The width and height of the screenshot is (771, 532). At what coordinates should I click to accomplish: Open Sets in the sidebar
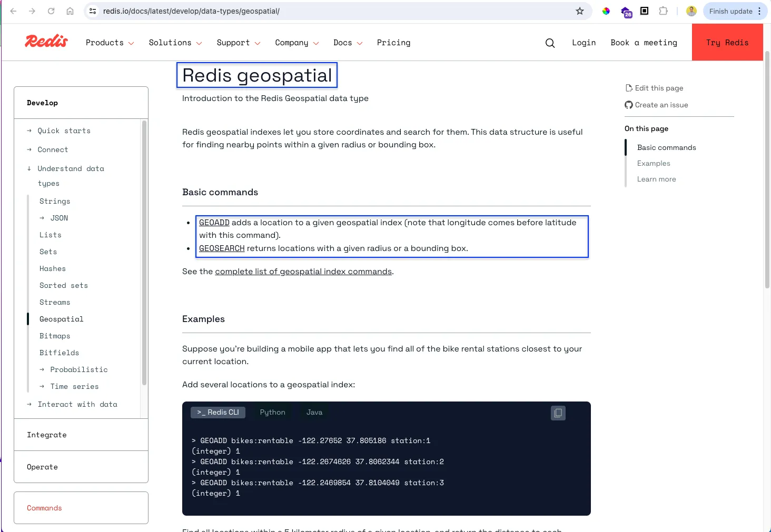click(x=48, y=252)
